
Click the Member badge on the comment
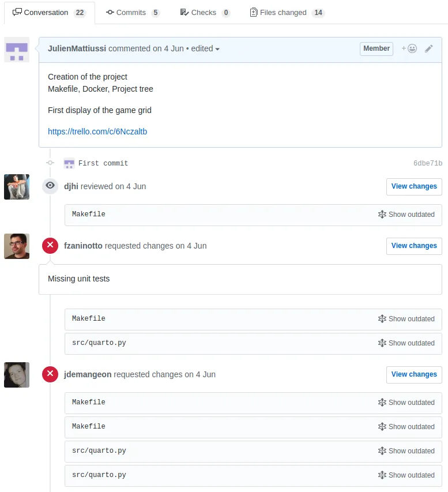click(x=376, y=48)
